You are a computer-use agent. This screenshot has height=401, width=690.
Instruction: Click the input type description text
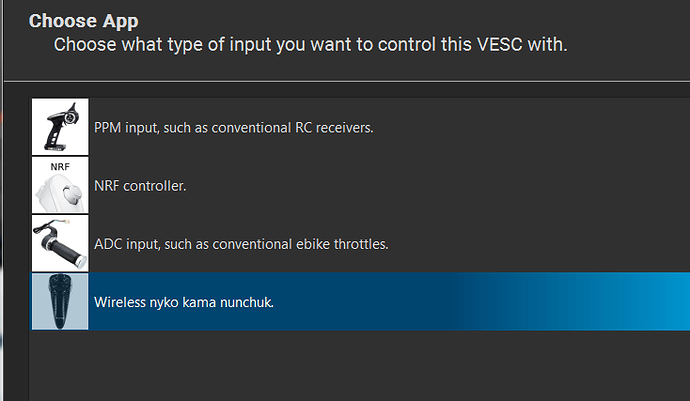(x=310, y=45)
